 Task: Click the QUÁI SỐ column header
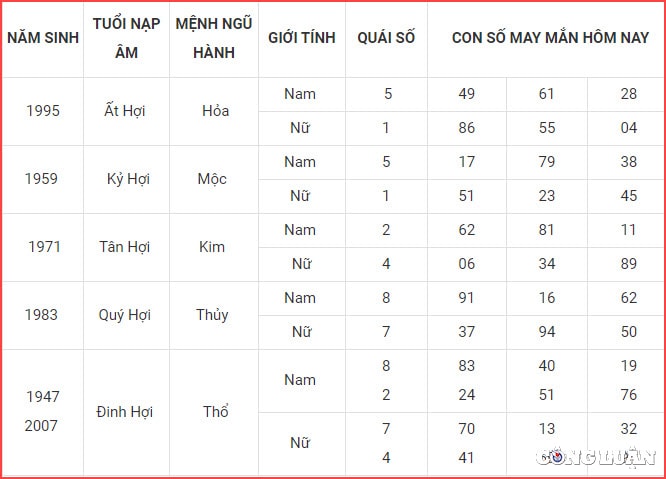(x=386, y=38)
